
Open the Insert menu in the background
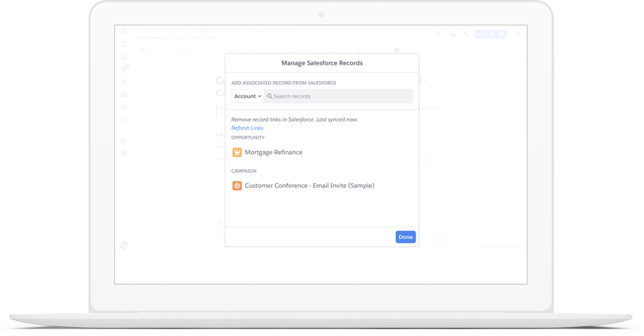[x=193, y=38]
